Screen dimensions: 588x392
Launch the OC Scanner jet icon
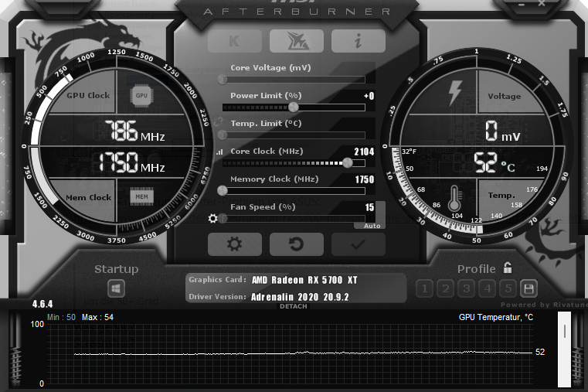[x=296, y=41]
